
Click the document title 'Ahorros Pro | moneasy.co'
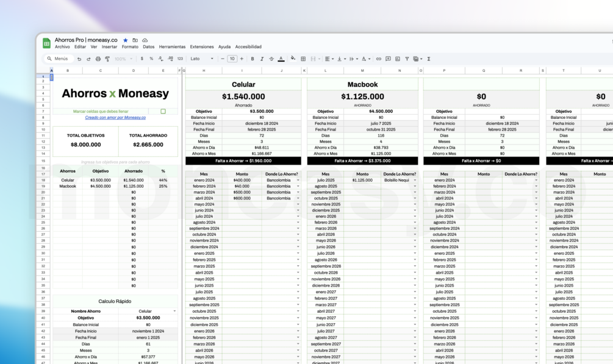[x=86, y=40]
